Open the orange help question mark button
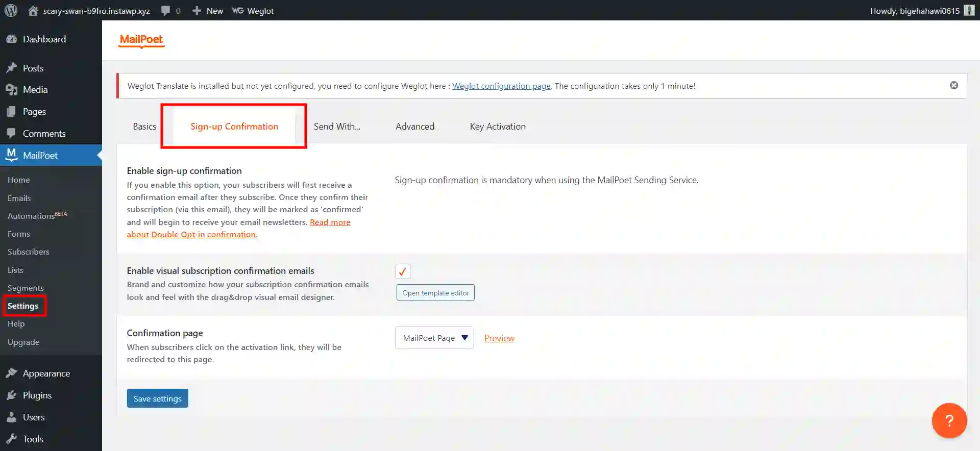This screenshot has width=980, height=451. pos(949,420)
